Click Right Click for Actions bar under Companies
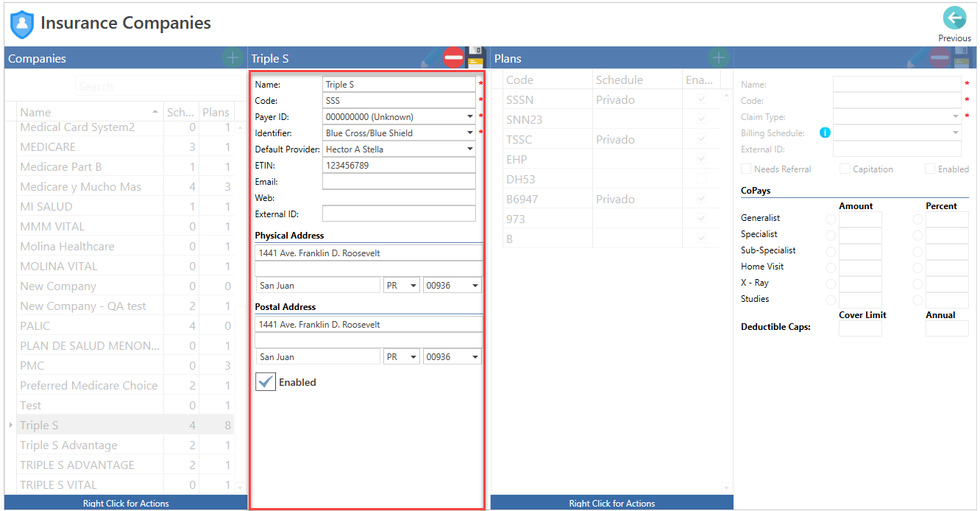Screen dimensions: 980x511 126,503
